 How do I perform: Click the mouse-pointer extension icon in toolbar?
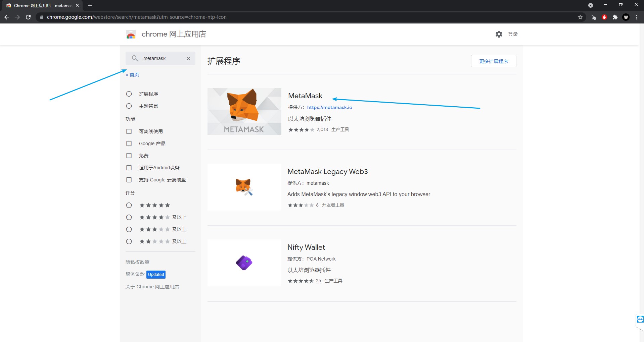pos(594,17)
